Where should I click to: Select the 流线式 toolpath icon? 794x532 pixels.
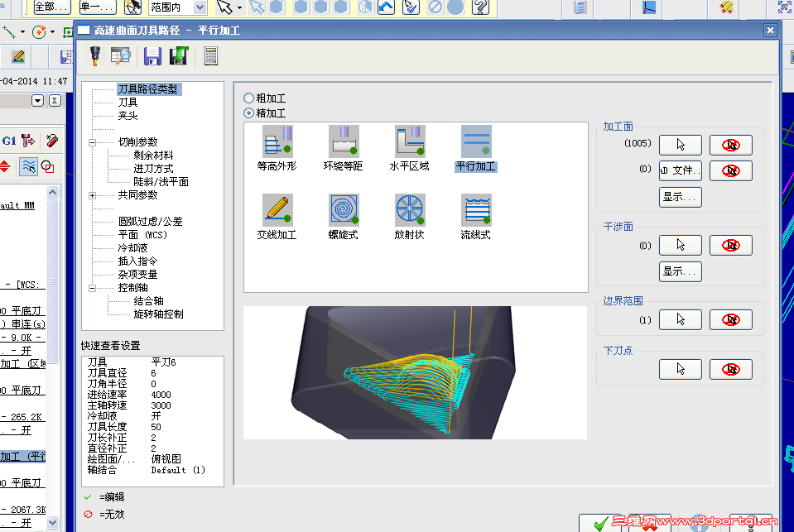point(474,209)
